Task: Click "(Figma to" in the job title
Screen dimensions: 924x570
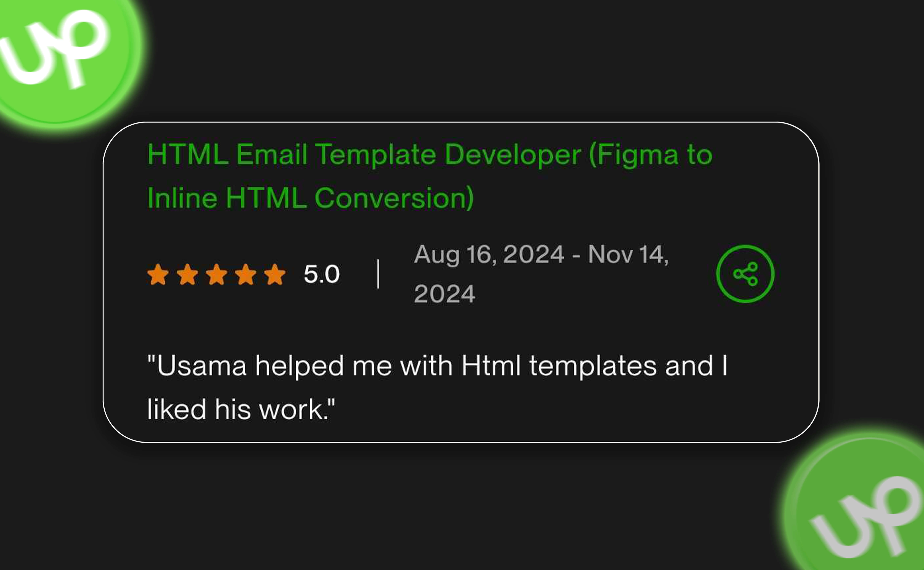Action: [x=650, y=155]
